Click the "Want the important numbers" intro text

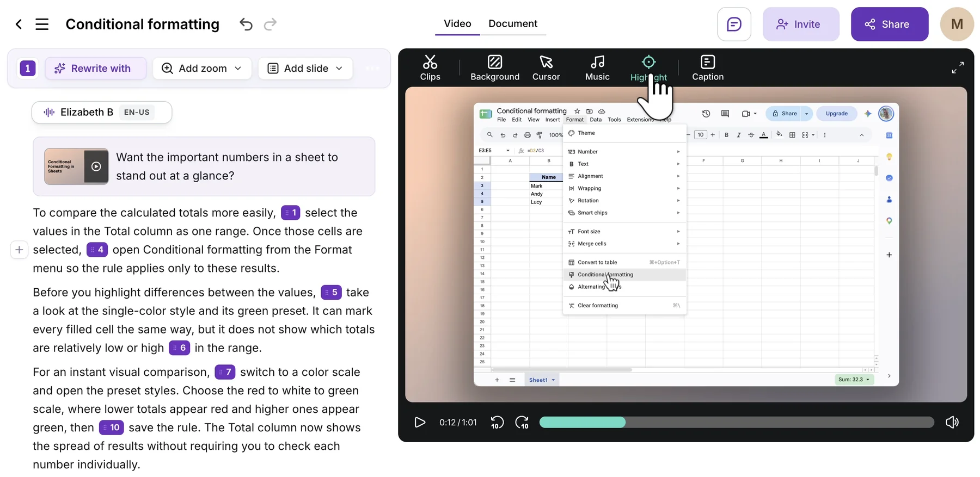(x=227, y=166)
